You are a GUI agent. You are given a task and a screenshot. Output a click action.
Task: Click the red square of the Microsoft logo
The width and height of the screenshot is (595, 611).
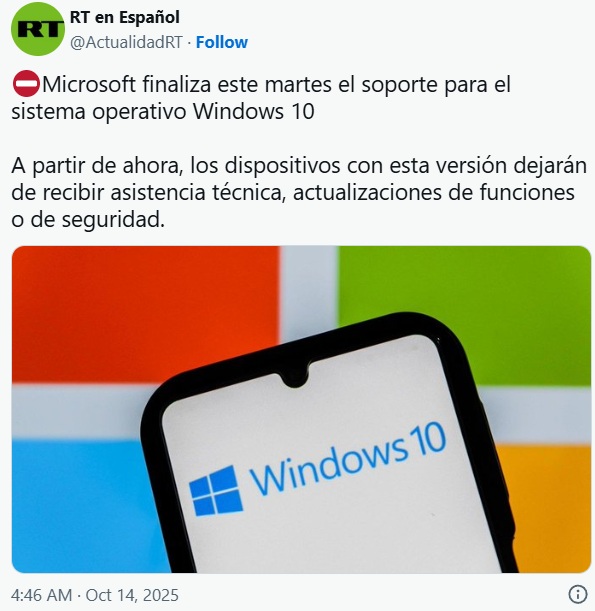point(145,314)
